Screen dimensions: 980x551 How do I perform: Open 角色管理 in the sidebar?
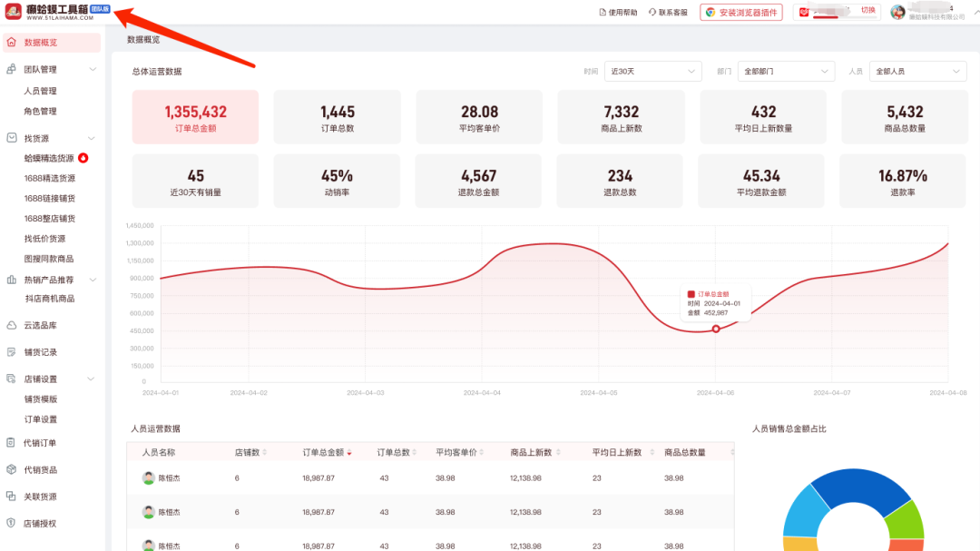point(41,112)
